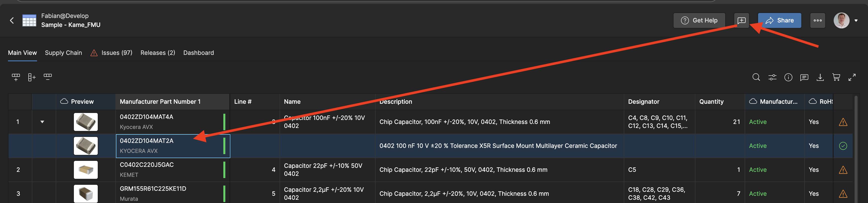Click the Share button

pyautogui.click(x=779, y=21)
